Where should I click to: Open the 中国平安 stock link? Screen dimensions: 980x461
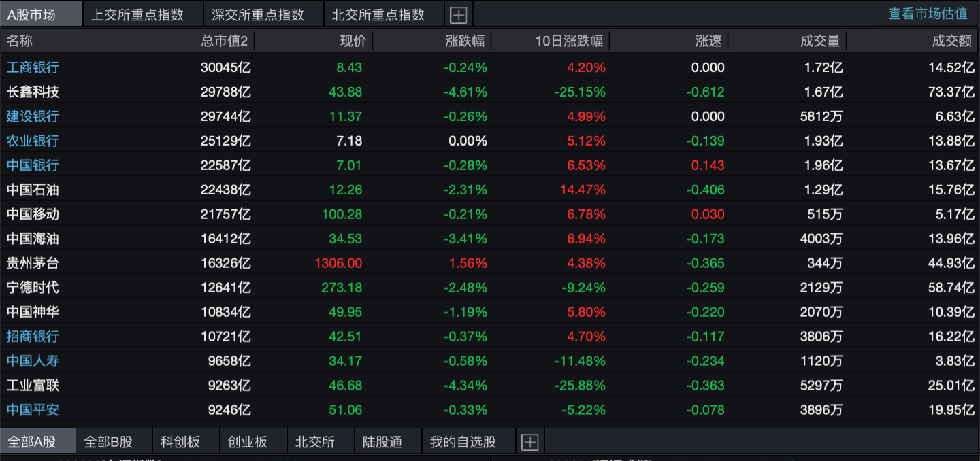[x=33, y=410]
